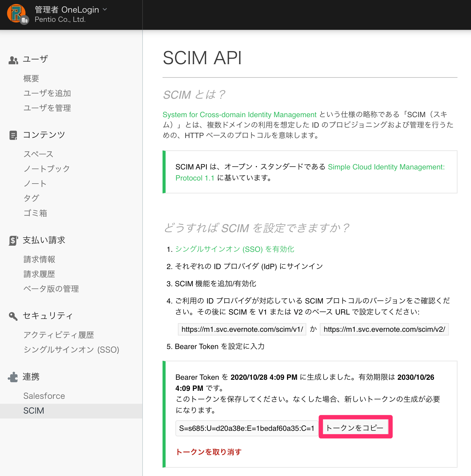This screenshot has width=471, height=476.
Task: Click the セキュリティ key icon
Action: click(x=13, y=316)
